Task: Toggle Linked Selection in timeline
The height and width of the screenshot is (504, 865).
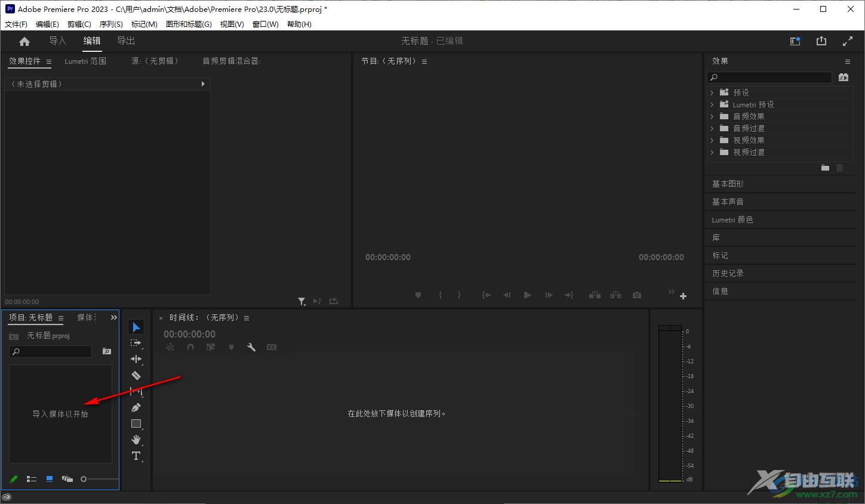Action: [x=211, y=347]
